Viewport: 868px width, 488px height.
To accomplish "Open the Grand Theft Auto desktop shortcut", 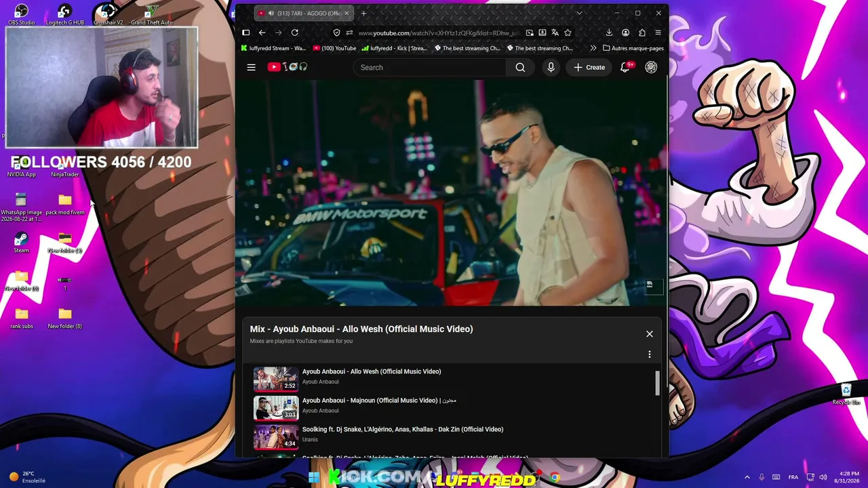I will coord(152,15).
